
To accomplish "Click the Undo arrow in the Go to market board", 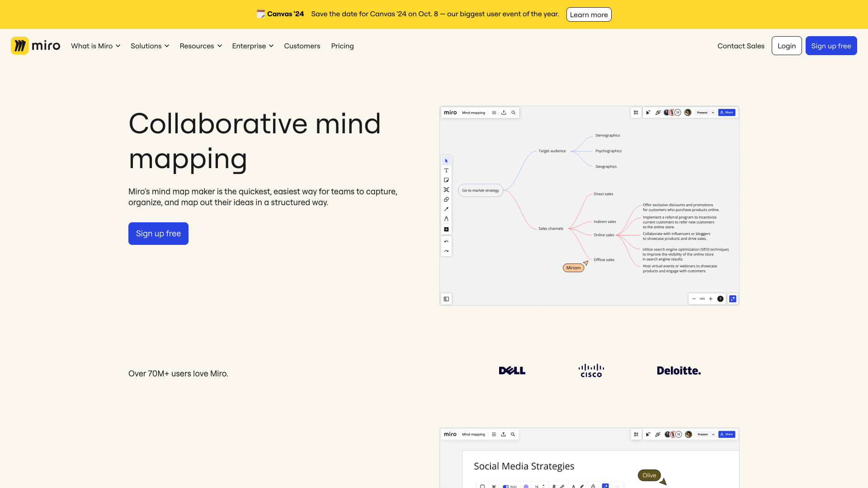I will (x=446, y=242).
